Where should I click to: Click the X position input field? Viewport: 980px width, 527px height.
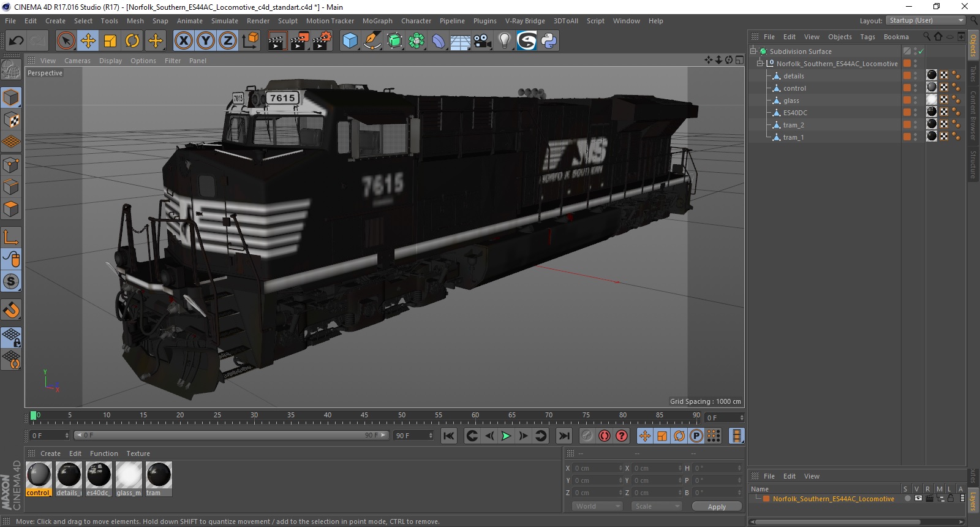point(598,468)
